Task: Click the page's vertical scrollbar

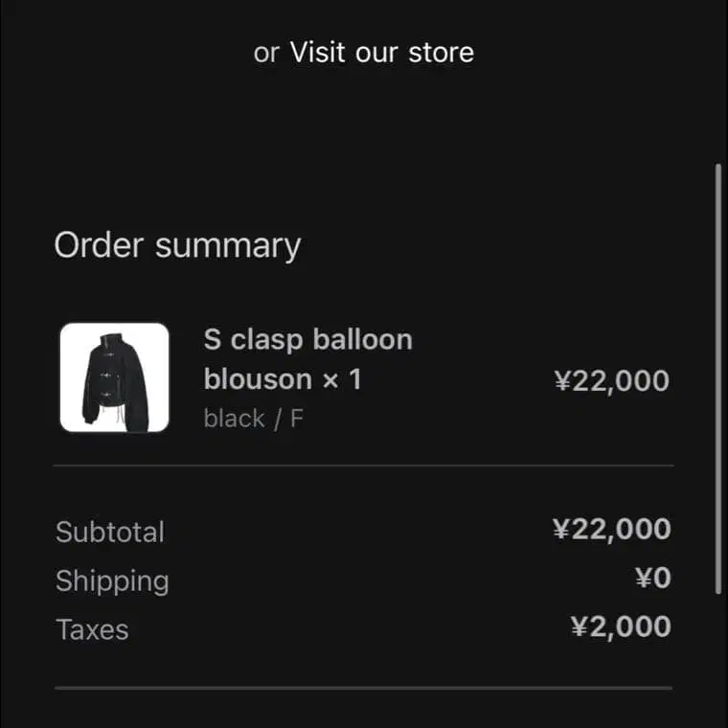Action: pos(719,378)
